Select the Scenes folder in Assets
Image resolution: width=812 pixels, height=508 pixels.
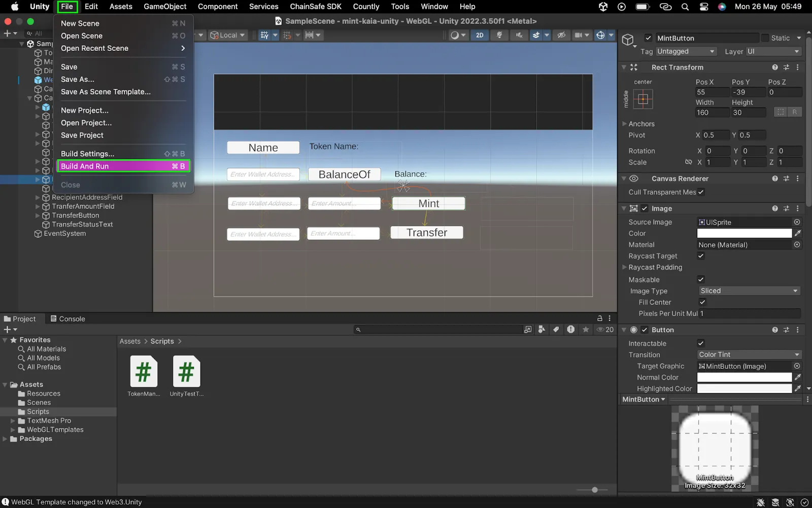tap(39, 403)
